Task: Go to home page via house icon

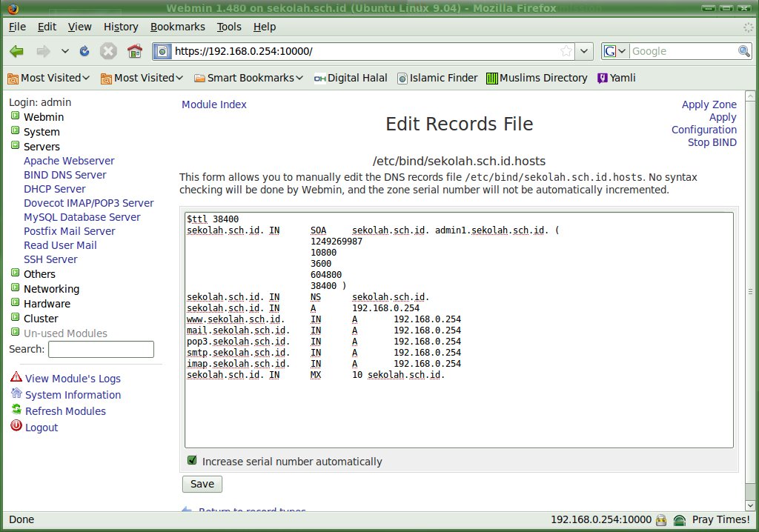Action: point(134,51)
